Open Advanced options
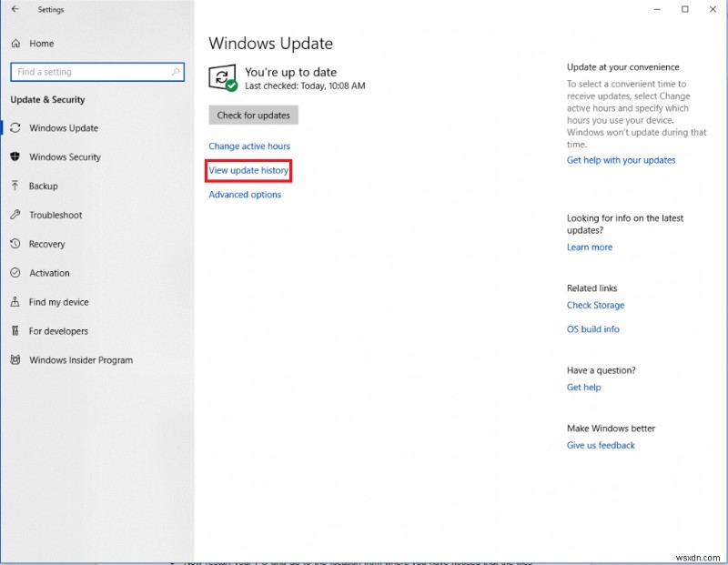728x565 pixels. coord(244,194)
